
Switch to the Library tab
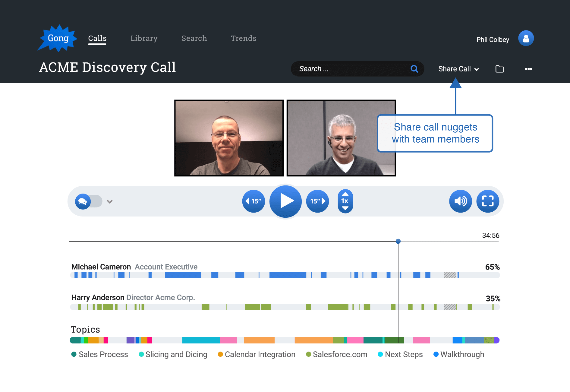pyautogui.click(x=144, y=38)
